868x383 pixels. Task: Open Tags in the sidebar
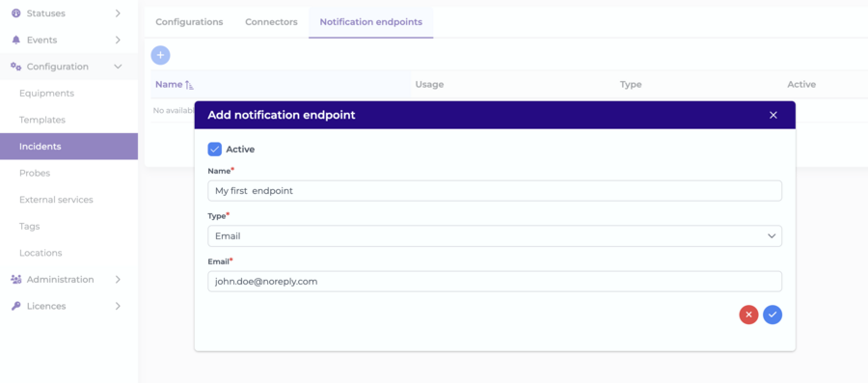click(29, 227)
